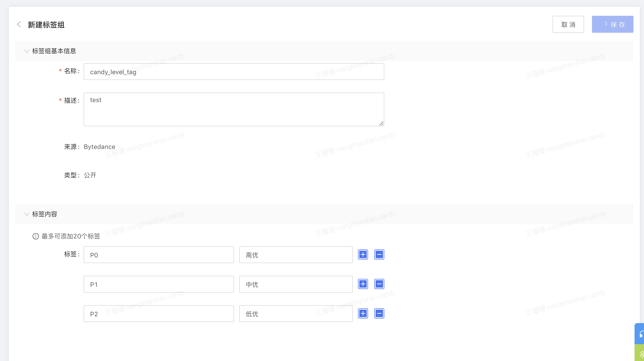Edit the P0 tag name field

(x=159, y=255)
